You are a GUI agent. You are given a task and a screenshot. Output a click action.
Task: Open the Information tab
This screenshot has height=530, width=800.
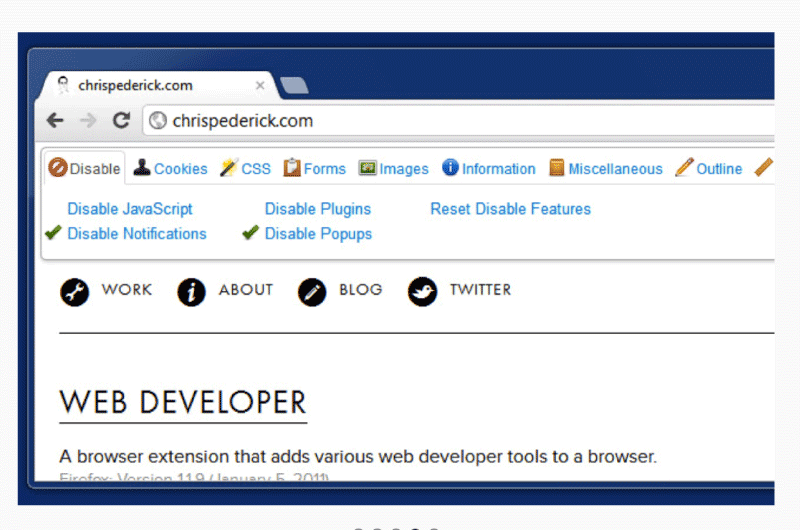click(x=489, y=168)
